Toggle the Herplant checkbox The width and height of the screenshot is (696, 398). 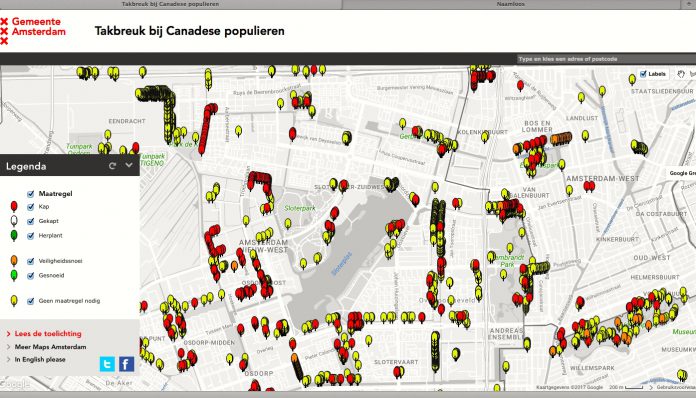point(31,236)
